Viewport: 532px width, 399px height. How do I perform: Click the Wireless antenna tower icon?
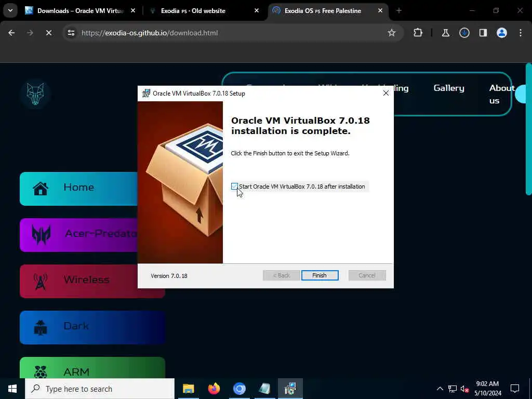(x=41, y=281)
